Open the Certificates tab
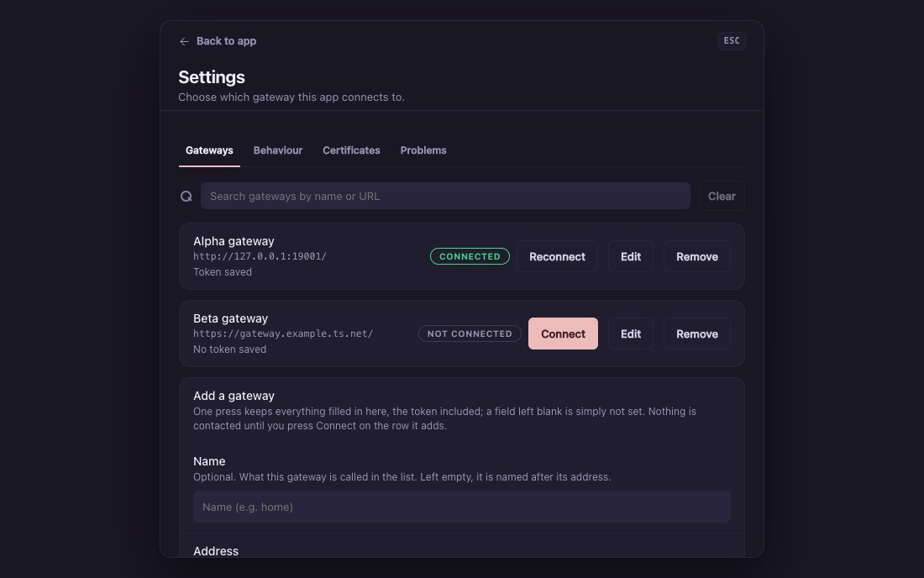Screen dimensions: 924x578 coord(351,150)
